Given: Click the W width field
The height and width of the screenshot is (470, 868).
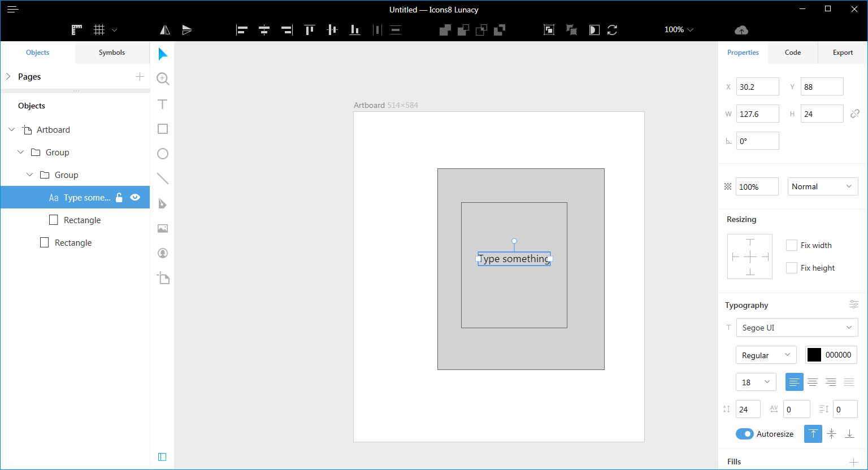Looking at the screenshot, I should point(757,114).
